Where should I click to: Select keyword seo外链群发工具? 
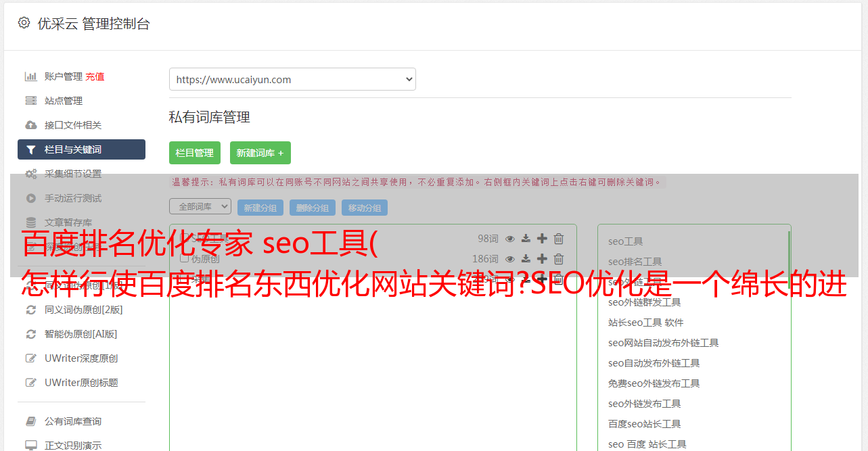coord(645,302)
